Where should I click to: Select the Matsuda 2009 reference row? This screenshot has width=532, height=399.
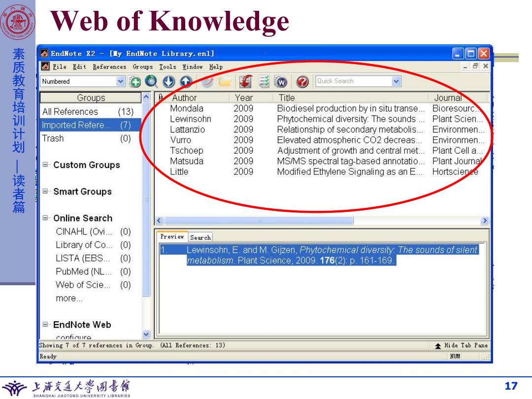[x=322, y=161]
